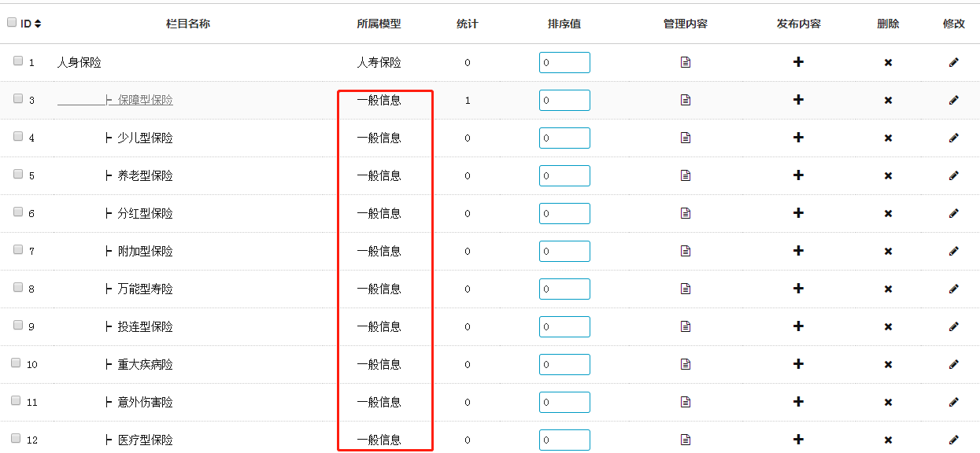Open manage content for 万能型寿险
The width and height of the screenshot is (980, 453).
[686, 289]
